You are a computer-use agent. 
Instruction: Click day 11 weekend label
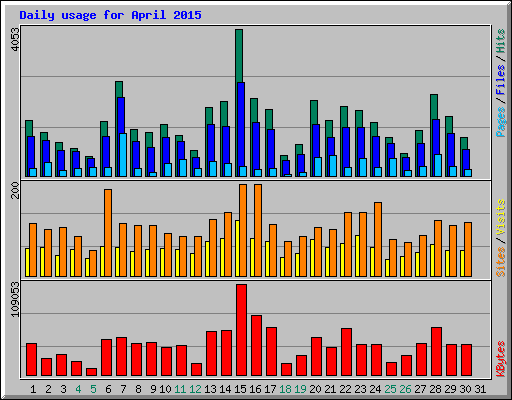pyautogui.click(x=180, y=389)
